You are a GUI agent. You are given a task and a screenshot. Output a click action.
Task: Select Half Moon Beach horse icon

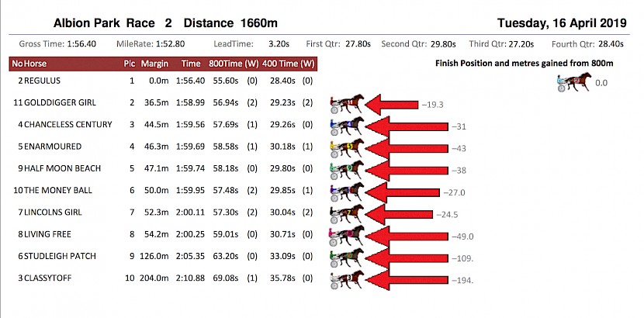[x=347, y=170]
